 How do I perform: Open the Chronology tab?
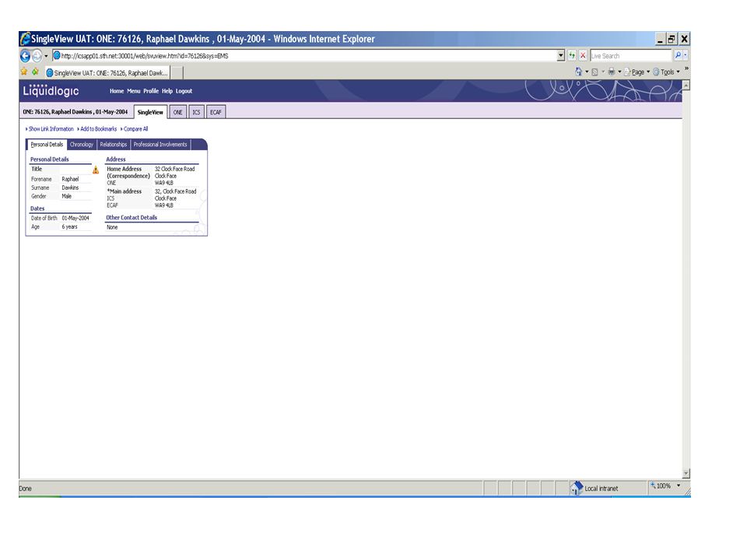point(82,145)
